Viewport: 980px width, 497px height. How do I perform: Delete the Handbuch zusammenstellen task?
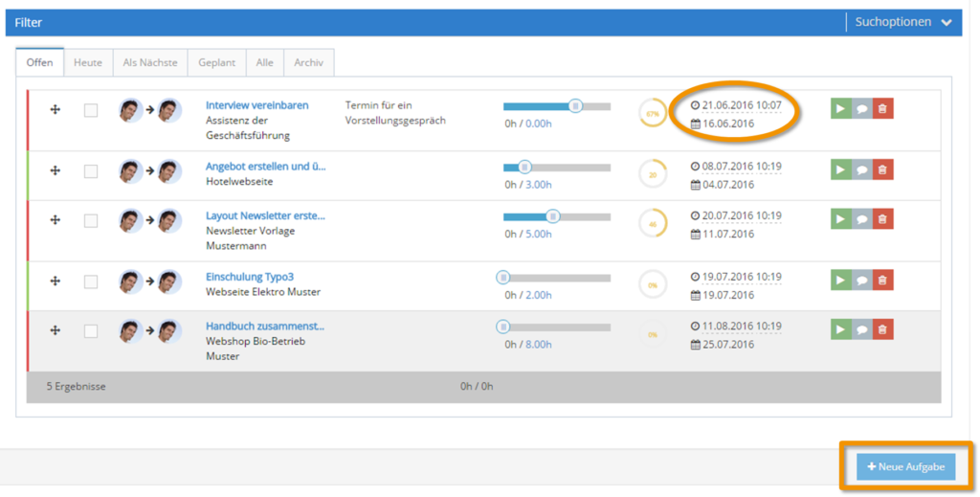(882, 329)
